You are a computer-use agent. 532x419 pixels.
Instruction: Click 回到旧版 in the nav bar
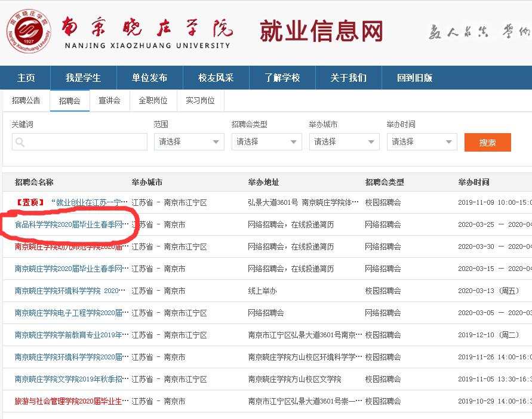pos(414,78)
